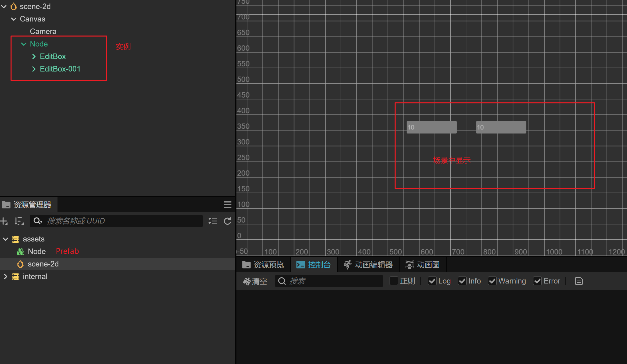Screen dimensions: 627x364
Task: Collapse the Canvas node in hierarchy
Action: click(14, 19)
